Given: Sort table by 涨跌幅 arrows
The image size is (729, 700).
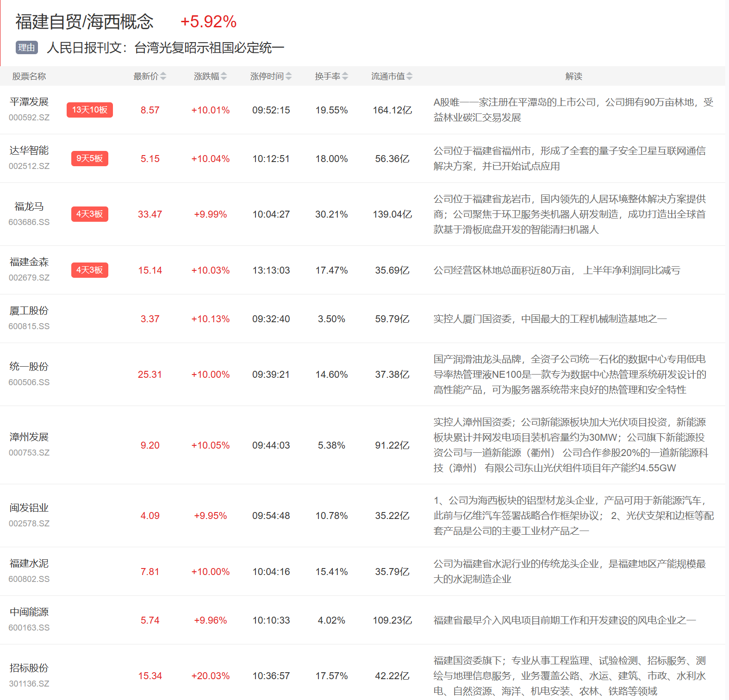Looking at the screenshot, I should click(x=224, y=76).
